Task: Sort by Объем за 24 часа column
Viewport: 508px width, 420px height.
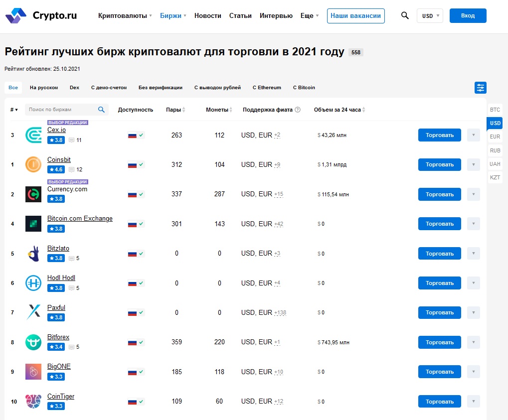Action: (x=339, y=110)
